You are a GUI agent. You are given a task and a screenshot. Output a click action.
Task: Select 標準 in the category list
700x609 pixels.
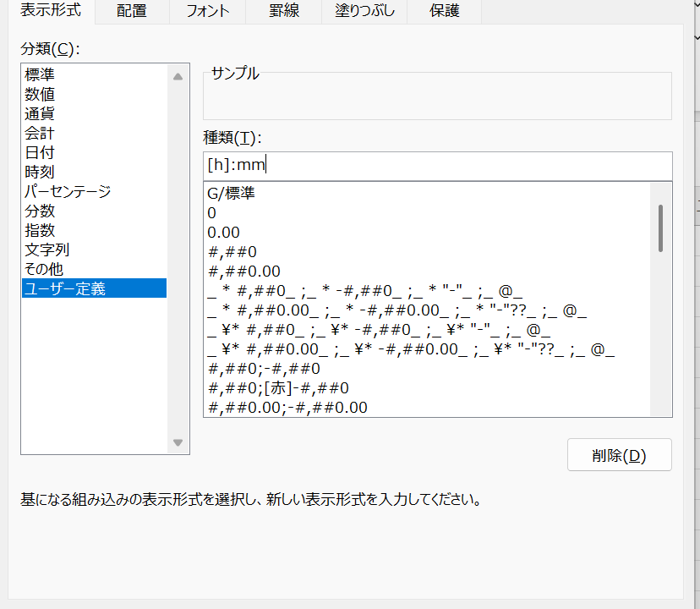point(40,74)
